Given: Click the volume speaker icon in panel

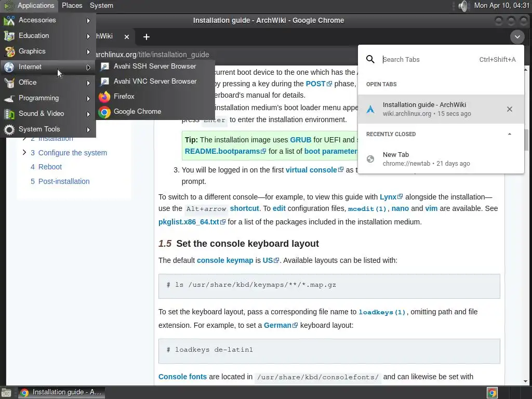Looking at the screenshot, I should click(463, 6).
